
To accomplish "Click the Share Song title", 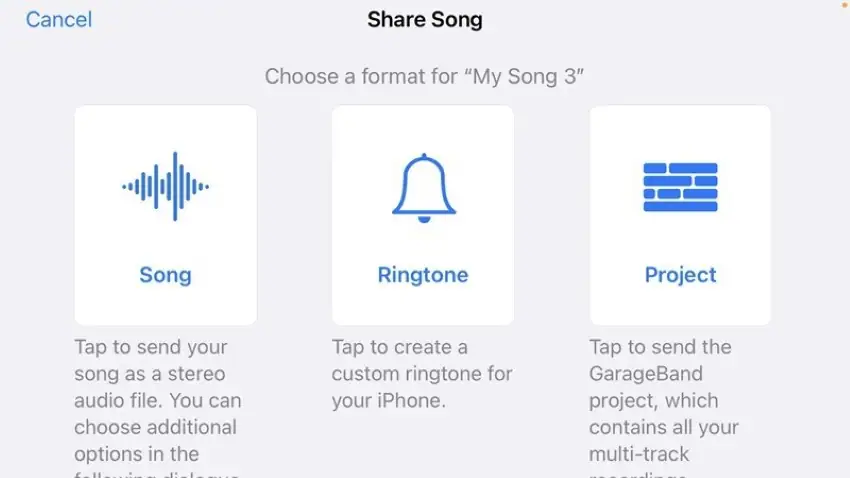I will coord(424,19).
